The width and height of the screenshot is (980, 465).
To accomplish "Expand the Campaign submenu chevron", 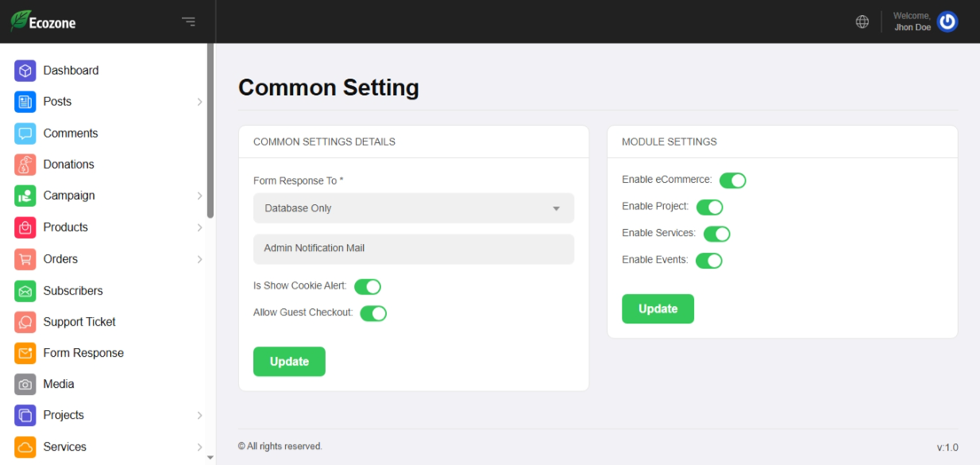I will (199, 196).
